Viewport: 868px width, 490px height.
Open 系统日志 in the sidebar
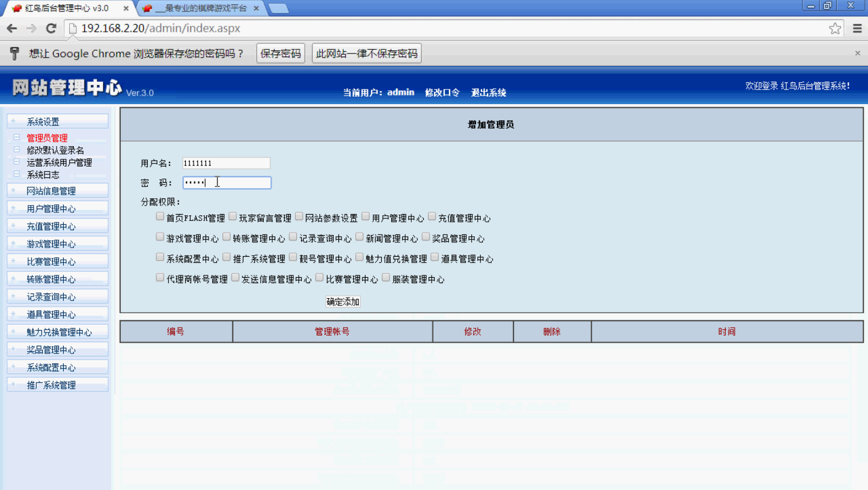[x=43, y=175]
